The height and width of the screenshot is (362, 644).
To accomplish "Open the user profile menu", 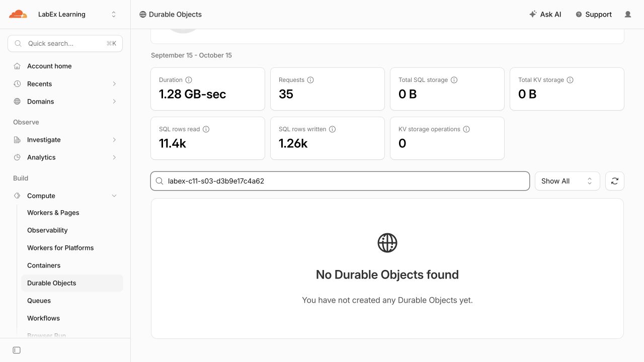I will pos(628,14).
